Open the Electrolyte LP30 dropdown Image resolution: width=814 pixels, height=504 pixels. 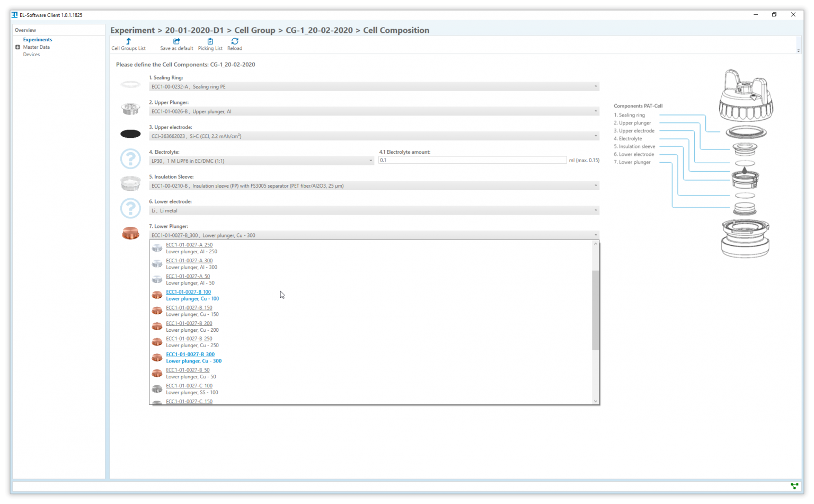click(x=262, y=161)
